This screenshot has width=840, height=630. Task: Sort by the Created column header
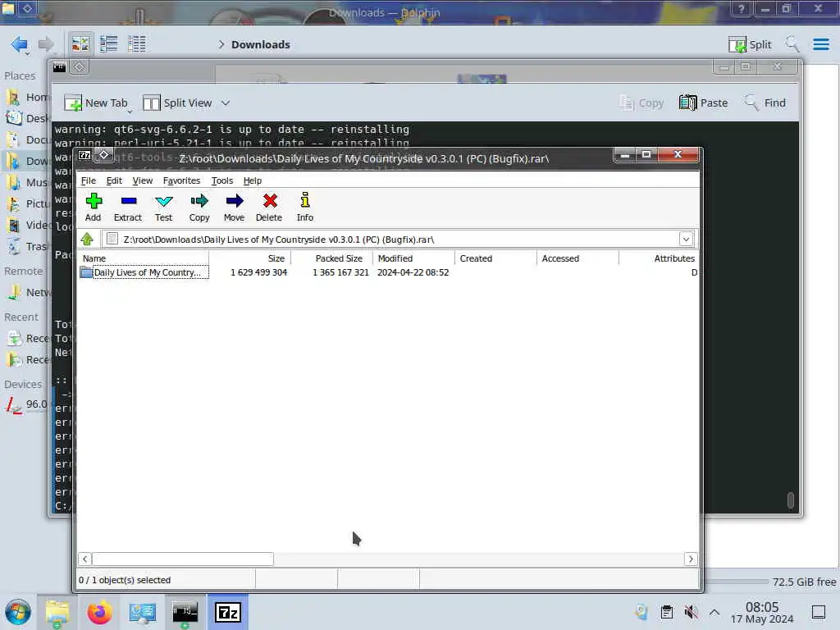(x=496, y=258)
